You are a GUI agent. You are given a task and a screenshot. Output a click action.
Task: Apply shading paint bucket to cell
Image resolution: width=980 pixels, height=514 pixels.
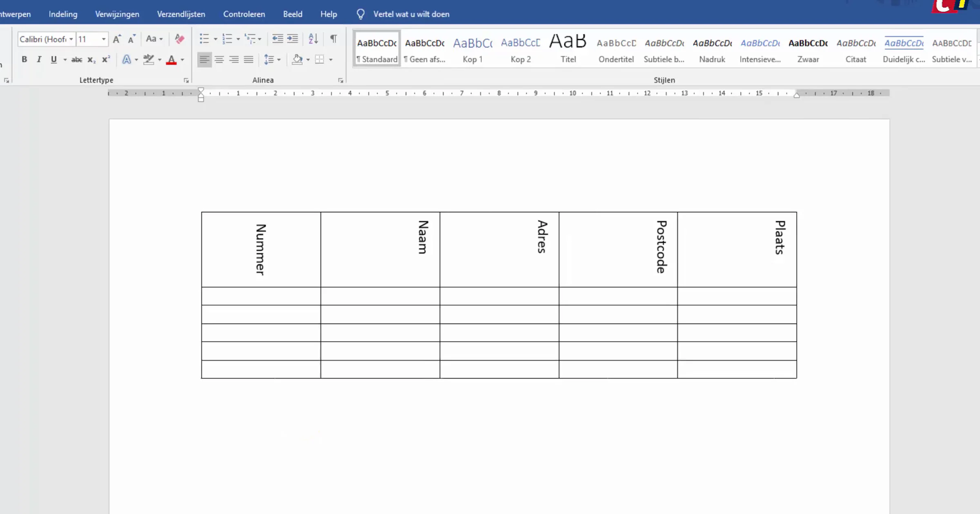pos(297,60)
